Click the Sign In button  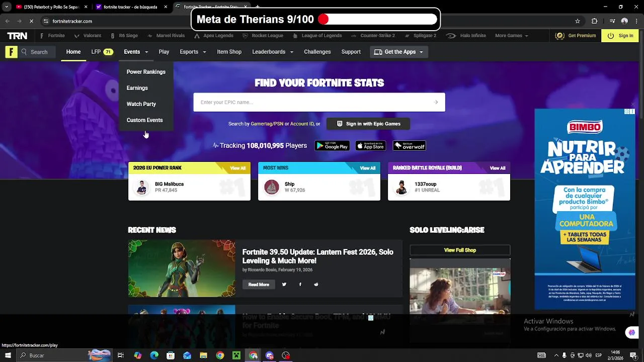tap(620, 36)
